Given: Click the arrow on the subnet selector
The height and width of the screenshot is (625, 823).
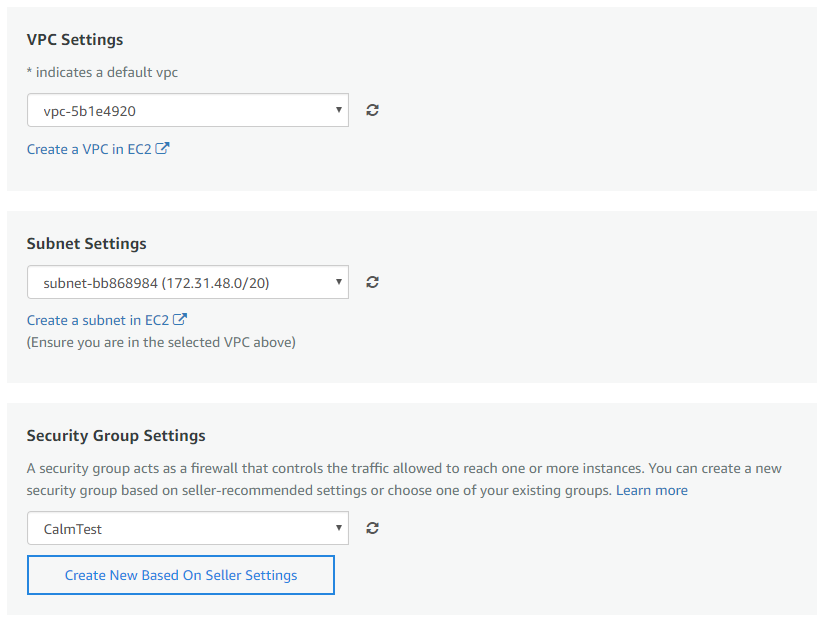Looking at the screenshot, I should 339,282.
